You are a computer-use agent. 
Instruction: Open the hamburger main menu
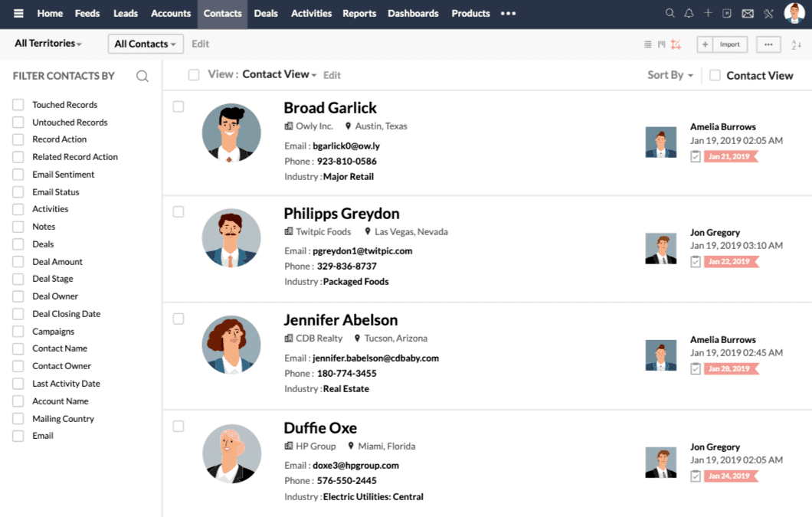point(18,14)
